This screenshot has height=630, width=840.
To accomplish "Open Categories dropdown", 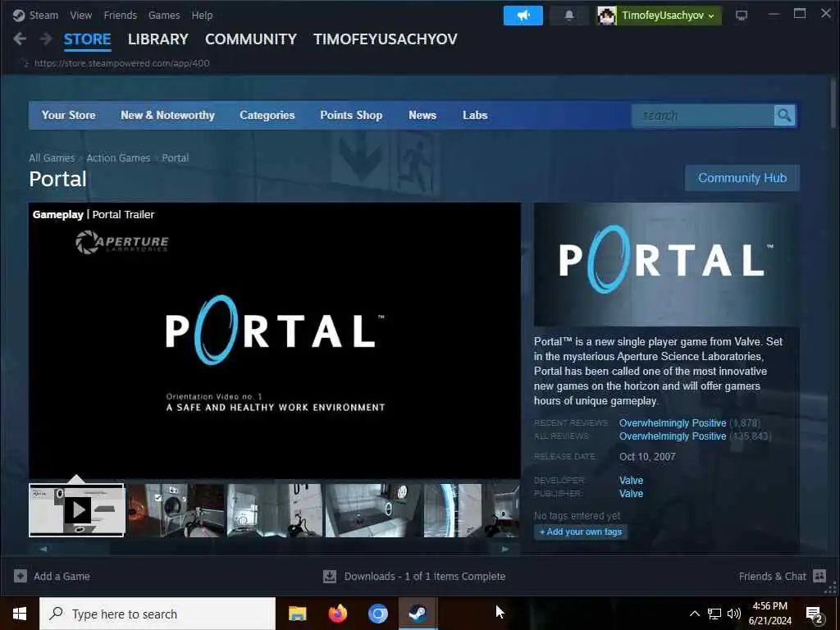I will [267, 115].
